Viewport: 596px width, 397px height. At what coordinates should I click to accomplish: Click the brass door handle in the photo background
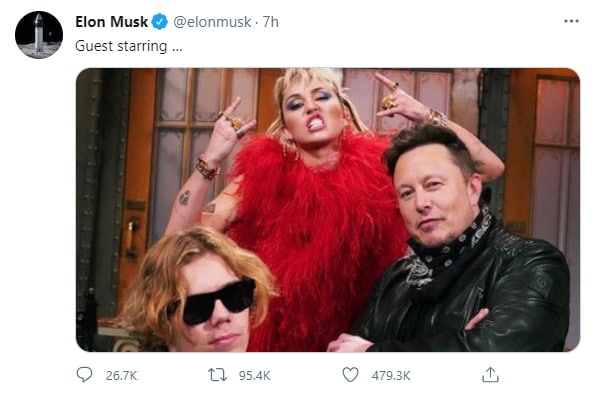[x=132, y=238]
